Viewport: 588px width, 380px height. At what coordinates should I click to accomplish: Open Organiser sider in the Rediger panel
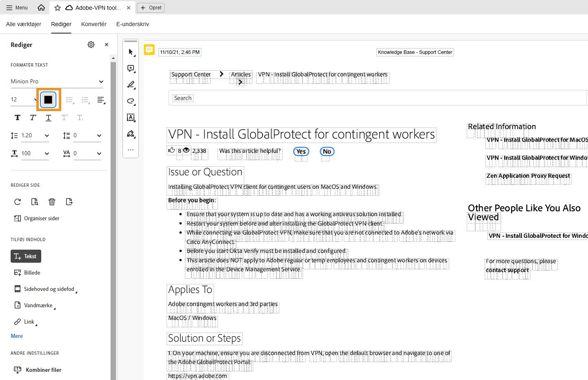click(x=41, y=218)
